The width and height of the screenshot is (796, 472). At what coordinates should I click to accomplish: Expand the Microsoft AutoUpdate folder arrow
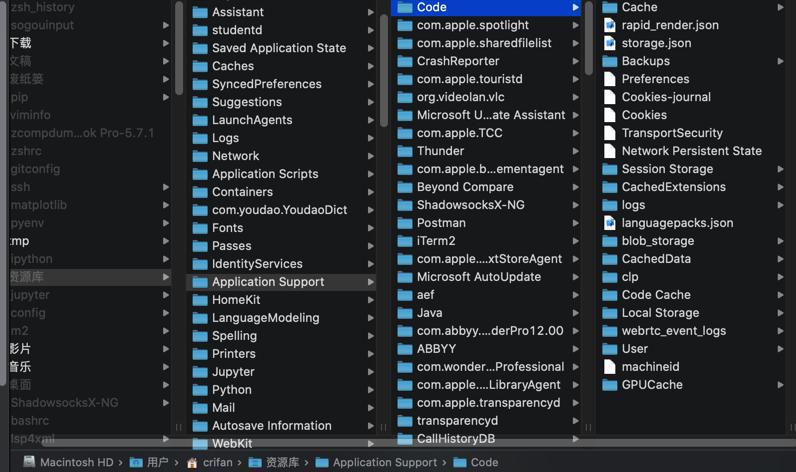[x=575, y=277]
